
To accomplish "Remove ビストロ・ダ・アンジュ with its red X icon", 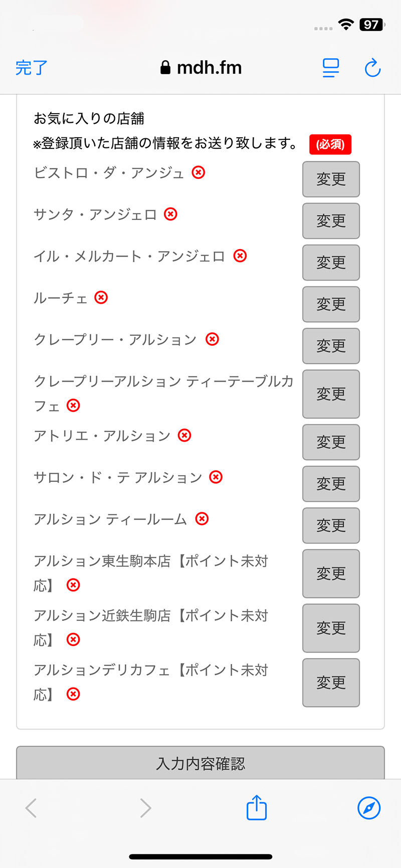I will [198, 173].
